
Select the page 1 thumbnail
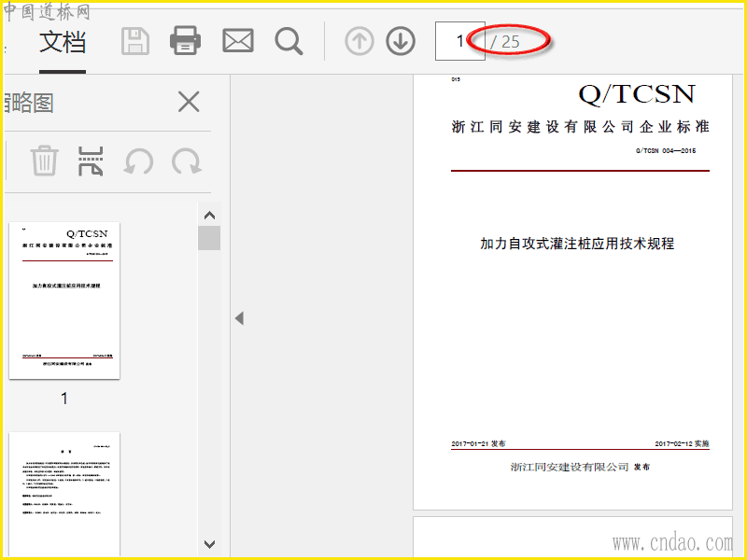click(64, 301)
